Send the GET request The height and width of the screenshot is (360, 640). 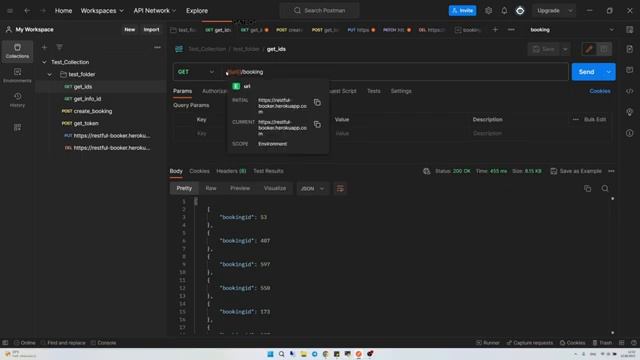click(587, 72)
